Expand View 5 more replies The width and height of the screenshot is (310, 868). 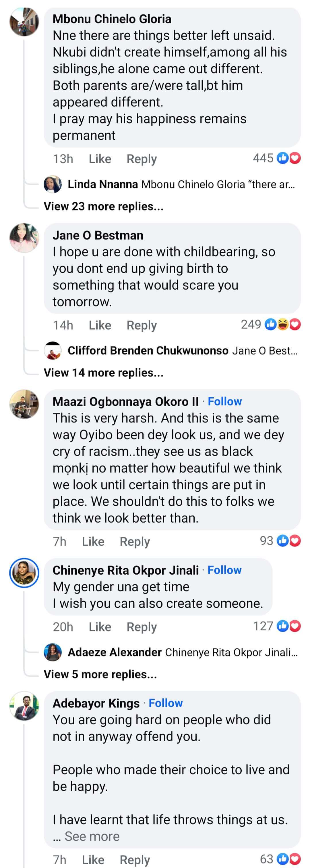point(100,674)
